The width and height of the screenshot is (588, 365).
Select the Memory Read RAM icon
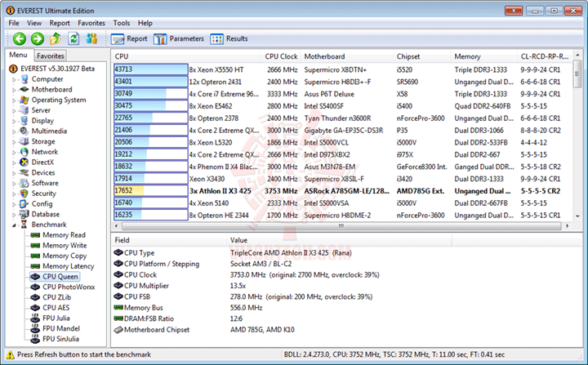[35, 235]
